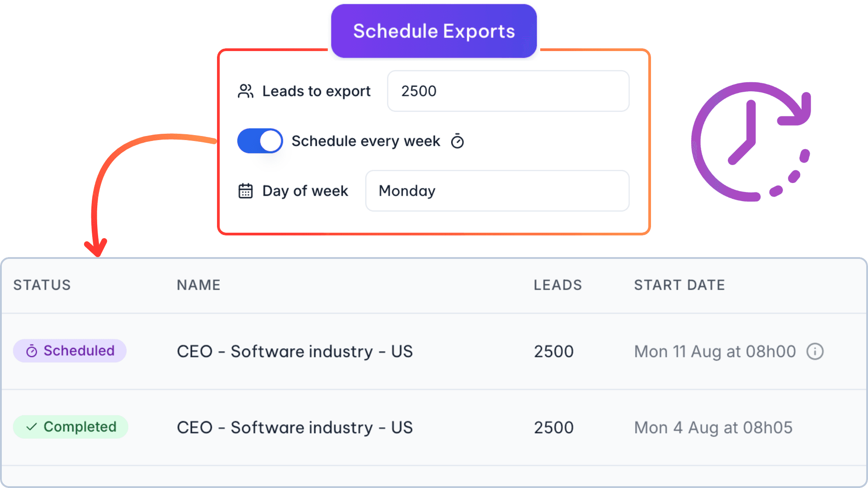The height and width of the screenshot is (488, 868).
Task: Disable the Schedule every week toggle
Action: 260,141
